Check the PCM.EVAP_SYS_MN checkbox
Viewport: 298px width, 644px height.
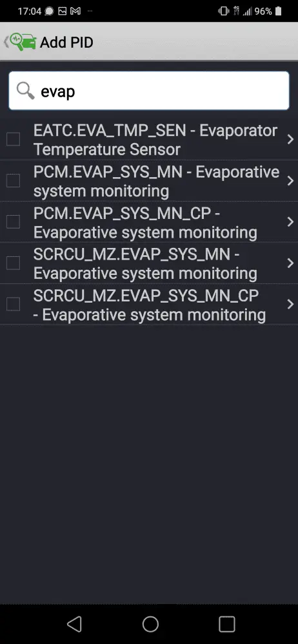point(13,181)
